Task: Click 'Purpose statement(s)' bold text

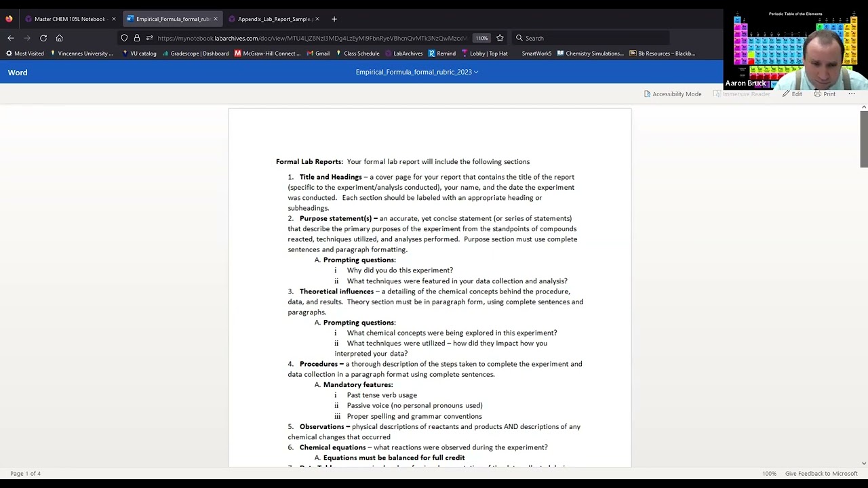Action: (x=336, y=219)
